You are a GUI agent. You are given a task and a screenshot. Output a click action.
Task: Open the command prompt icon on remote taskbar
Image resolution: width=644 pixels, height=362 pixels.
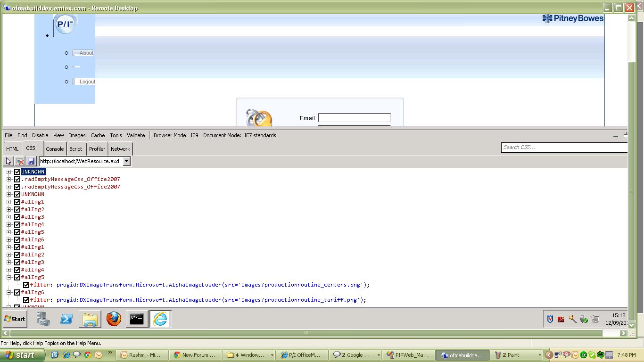click(136, 319)
